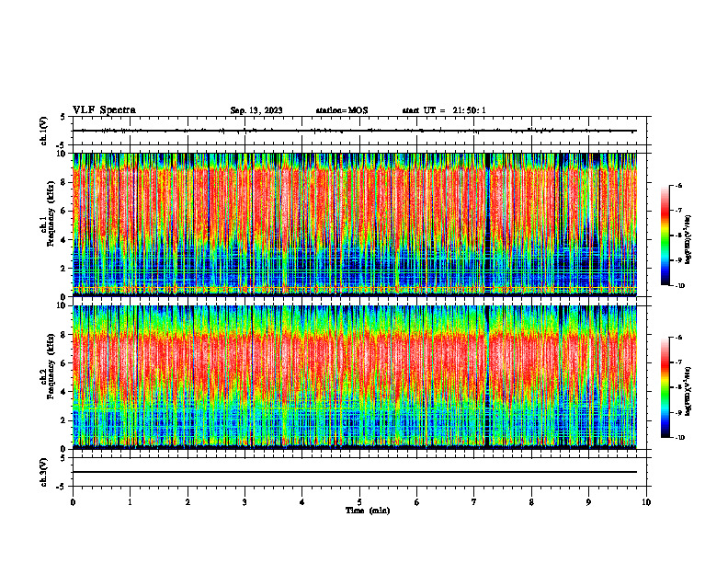The height and width of the screenshot is (563, 728).
Task: Click the "10" tick on the Time axis
Action: pyautogui.click(x=646, y=502)
